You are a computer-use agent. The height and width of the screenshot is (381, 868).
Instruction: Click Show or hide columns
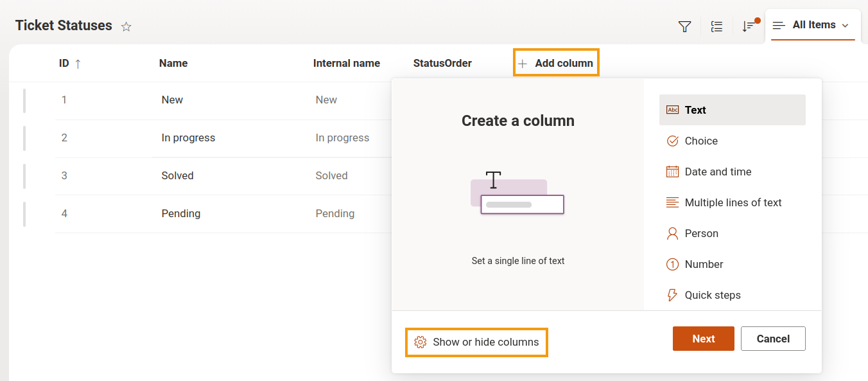477,342
